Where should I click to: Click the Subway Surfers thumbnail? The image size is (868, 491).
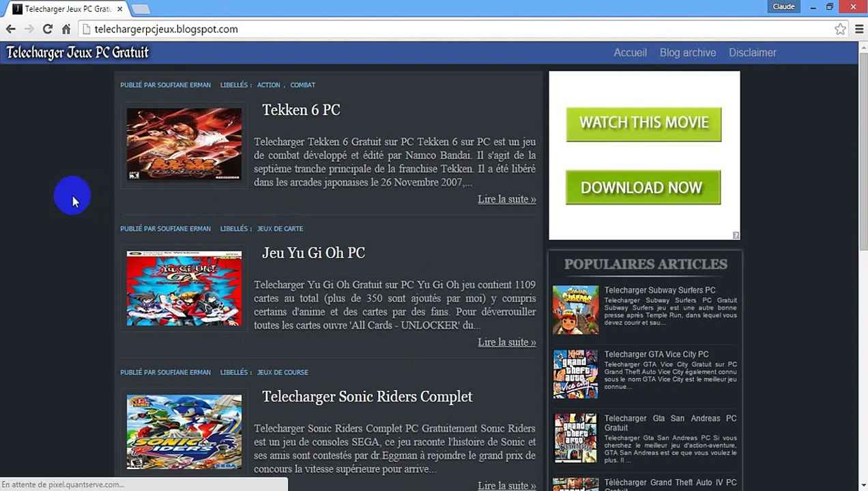[x=575, y=310]
